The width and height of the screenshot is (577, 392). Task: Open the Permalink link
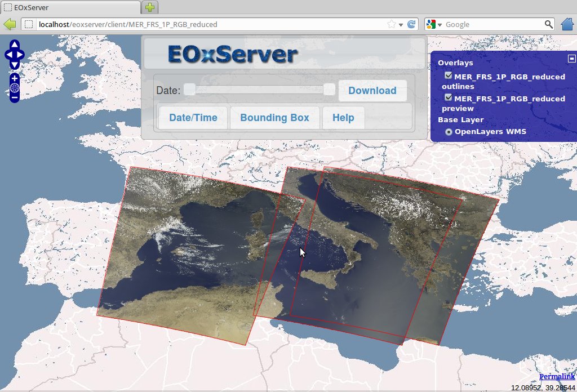[557, 376]
